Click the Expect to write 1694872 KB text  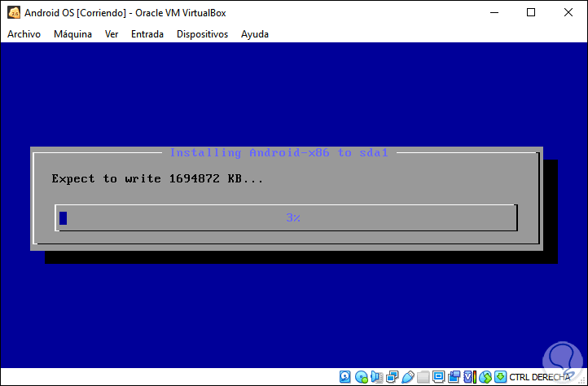pyautogui.click(x=157, y=178)
